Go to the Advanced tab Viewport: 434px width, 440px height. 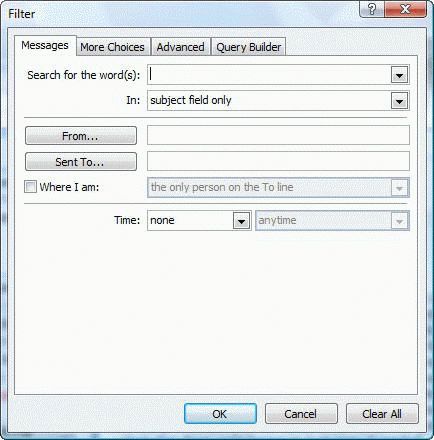(x=181, y=47)
